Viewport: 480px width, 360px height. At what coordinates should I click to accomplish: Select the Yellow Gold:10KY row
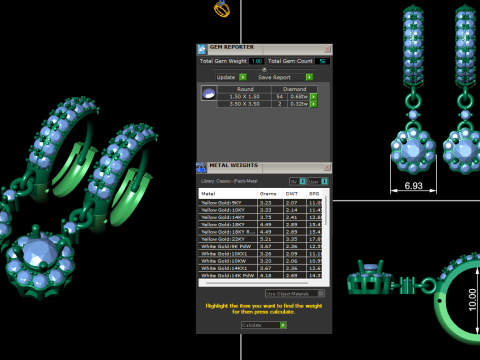260,210
